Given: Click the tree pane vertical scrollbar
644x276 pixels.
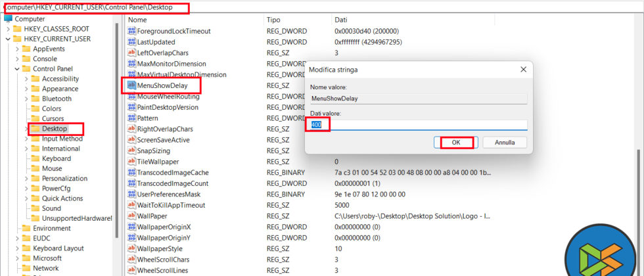Looking at the screenshot, I should [x=117, y=131].
